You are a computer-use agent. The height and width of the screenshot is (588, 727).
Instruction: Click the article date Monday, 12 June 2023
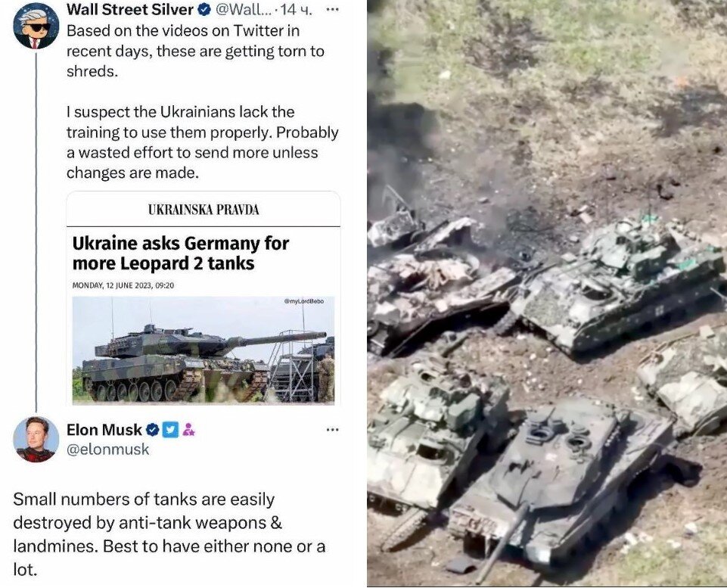coord(123,285)
